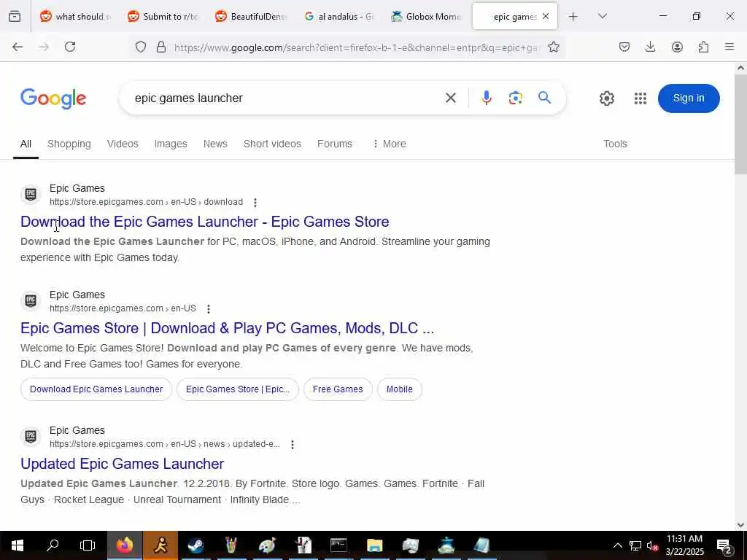Click the Mobile chip
747x560 pixels.
pos(399,389)
